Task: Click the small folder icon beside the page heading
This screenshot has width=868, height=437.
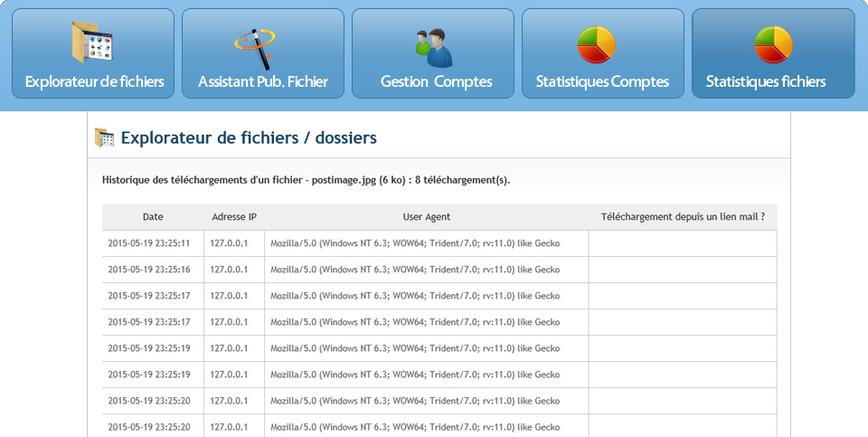Action: click(x=104, y=138)
